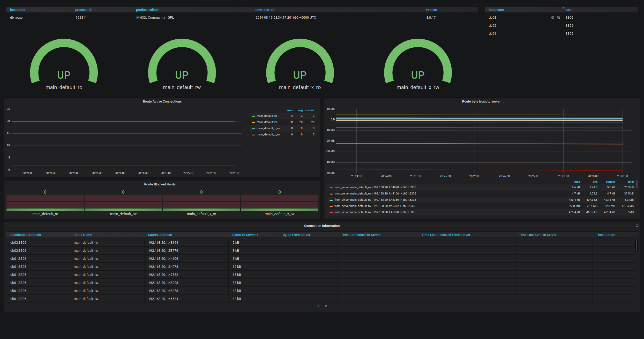Click the db-router hostname cell

pyautogui.click(x=17, y=18)
